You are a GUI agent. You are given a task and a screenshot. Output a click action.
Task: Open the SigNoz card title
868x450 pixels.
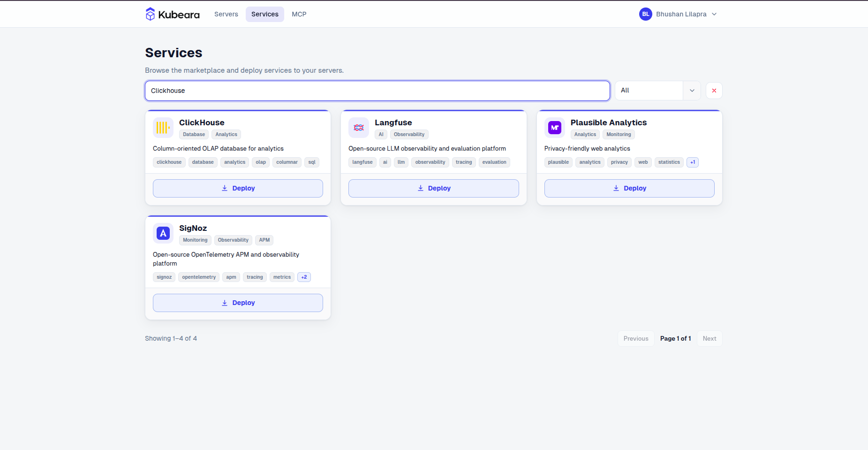pos(193,228)
